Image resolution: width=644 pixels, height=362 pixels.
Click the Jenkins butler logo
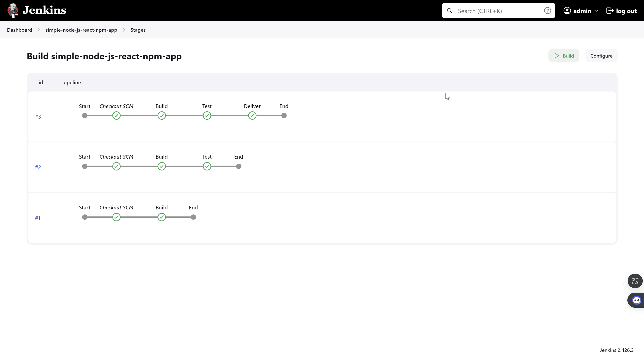tap(13, 11)
